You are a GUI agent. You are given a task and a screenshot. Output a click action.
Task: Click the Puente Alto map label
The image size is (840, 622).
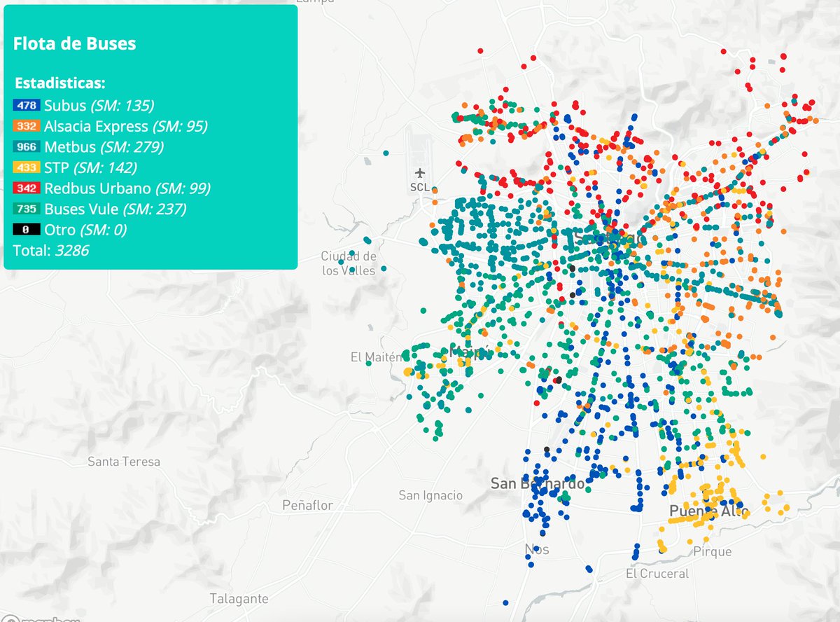pos(708,510)
